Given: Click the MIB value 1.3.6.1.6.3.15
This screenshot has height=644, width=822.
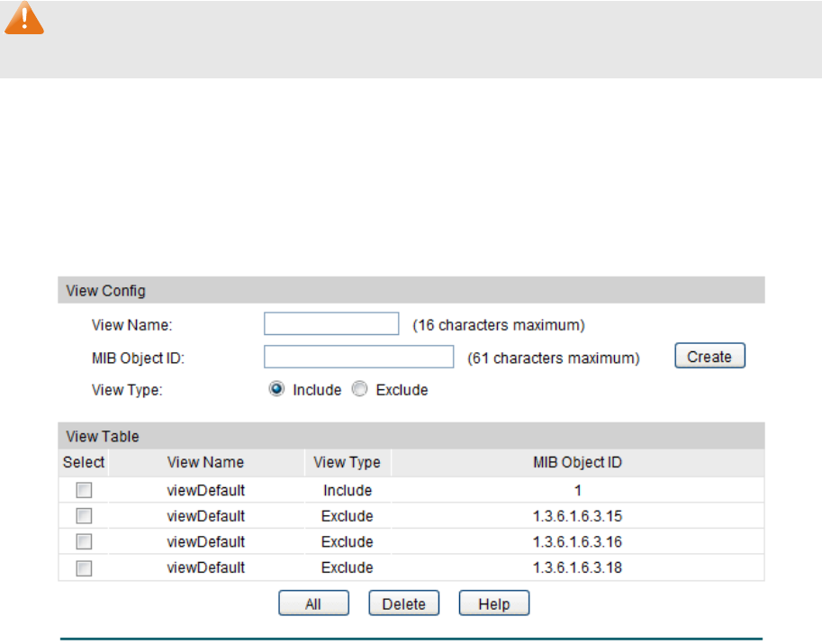Looking at the screenshot, I should [x=577, y=516].
